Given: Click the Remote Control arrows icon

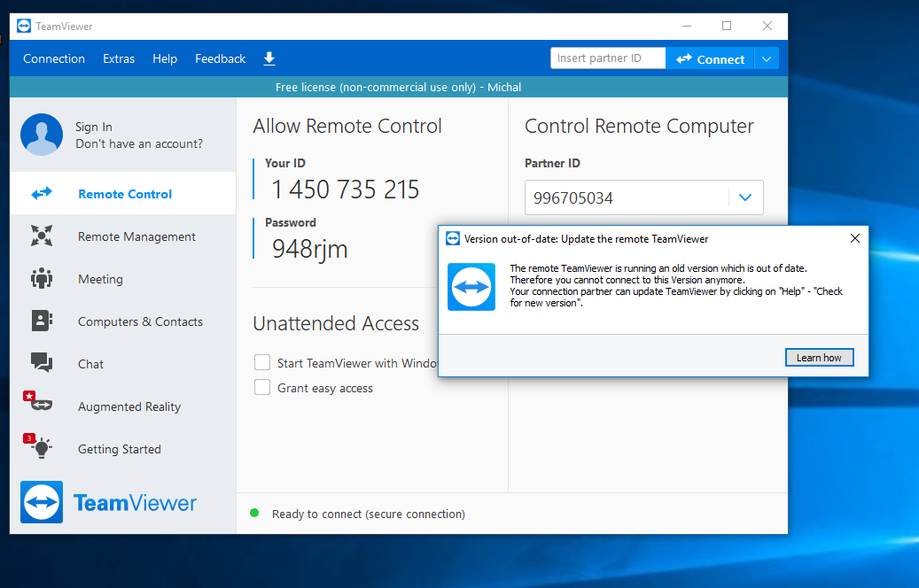Looking at the screenshot, I should click(x=42, y=193).
